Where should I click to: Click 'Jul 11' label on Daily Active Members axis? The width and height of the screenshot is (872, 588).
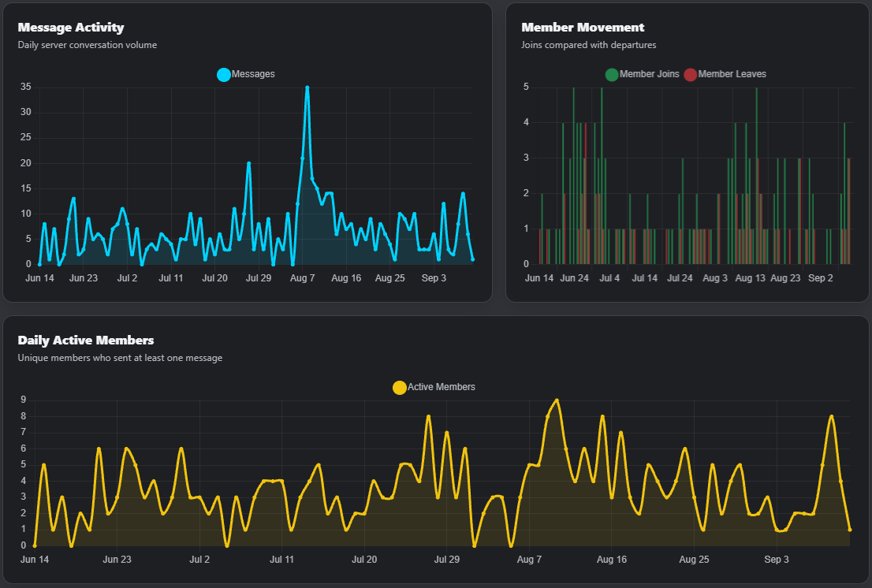[x=282, y=560]
